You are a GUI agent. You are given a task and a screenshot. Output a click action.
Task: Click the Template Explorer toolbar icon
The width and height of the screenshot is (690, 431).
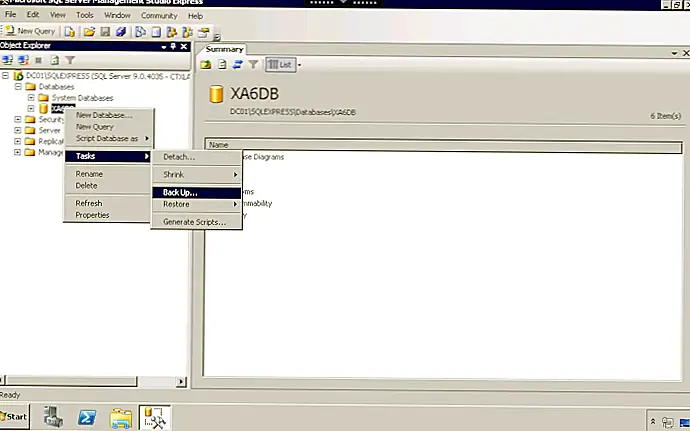click(x=187, y=32)
